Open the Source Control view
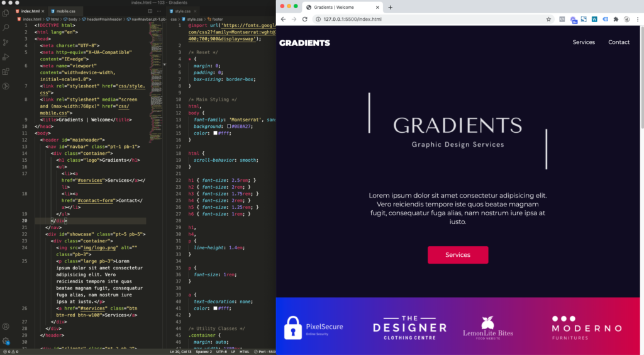644x355 pixels. (x=6, y=42)
